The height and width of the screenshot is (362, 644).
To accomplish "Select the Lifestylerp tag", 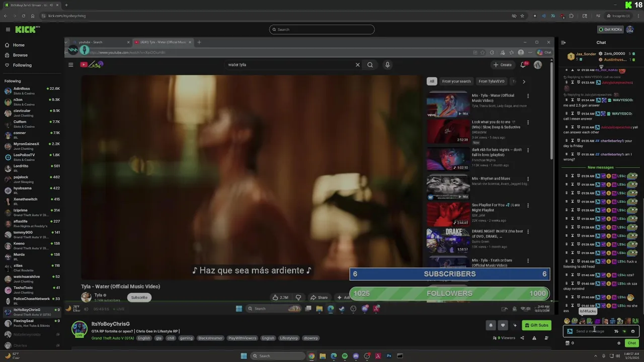I will pyautogui.click(x=289, y=338).
